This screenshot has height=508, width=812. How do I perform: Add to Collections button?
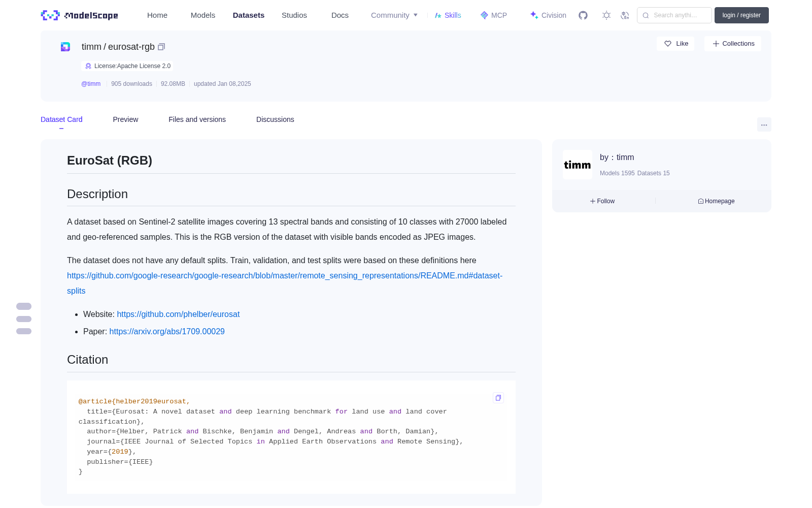(733, 44)
